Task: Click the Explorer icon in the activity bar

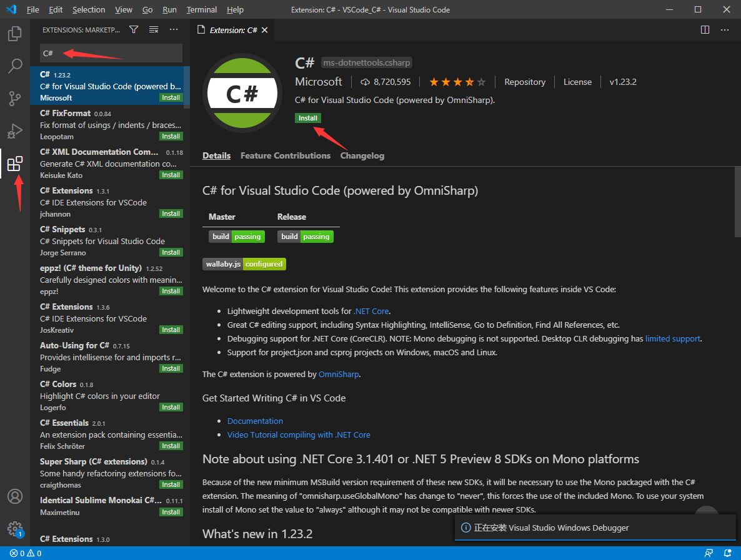Action: 14,34
